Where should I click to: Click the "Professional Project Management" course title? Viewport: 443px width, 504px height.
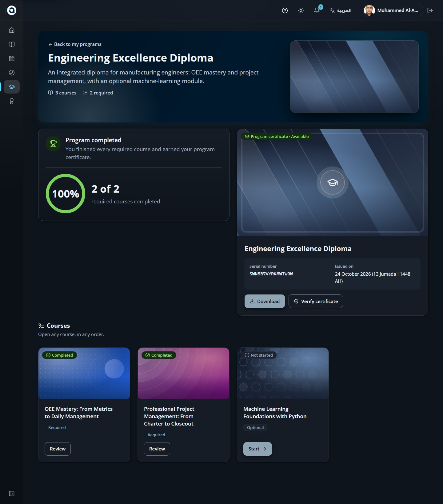pyautogui.click(x=169, y=416)
